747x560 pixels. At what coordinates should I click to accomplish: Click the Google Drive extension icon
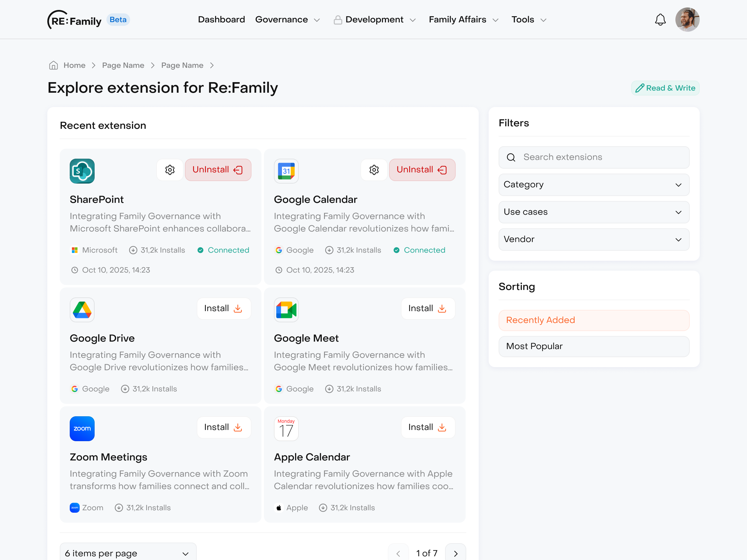(82, 310)
